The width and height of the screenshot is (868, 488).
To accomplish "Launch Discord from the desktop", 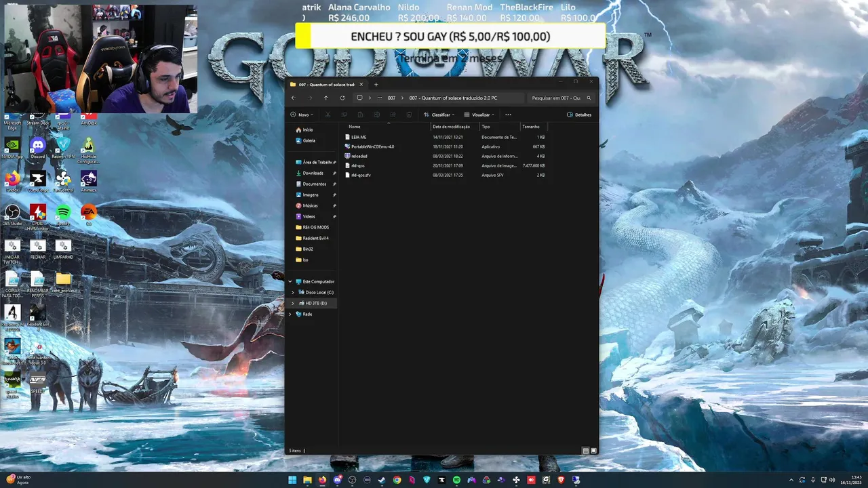I will [38, 148].
